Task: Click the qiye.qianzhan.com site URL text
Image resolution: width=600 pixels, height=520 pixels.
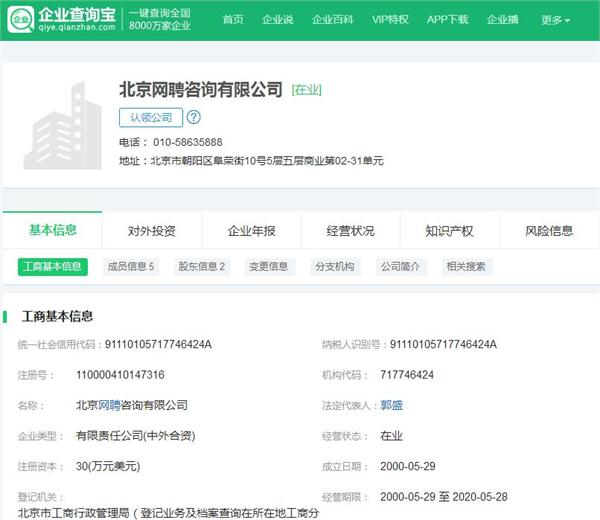Action: (x=77, y=27)
